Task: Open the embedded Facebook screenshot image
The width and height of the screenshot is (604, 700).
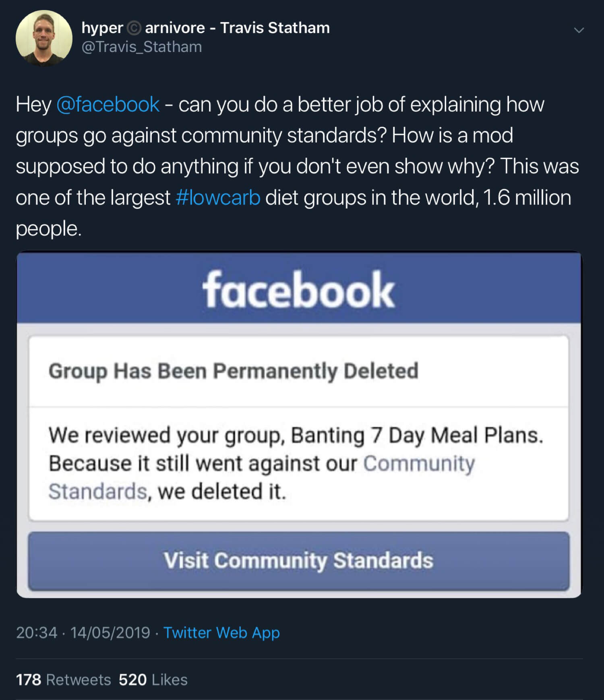Action: tap(299, 425)
